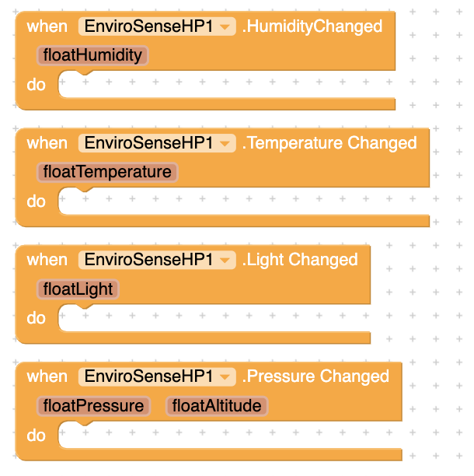This screenshot has height=476, width=474.
Task: Select the .Pressure Changed event label
Action: [x=315, y=376]
